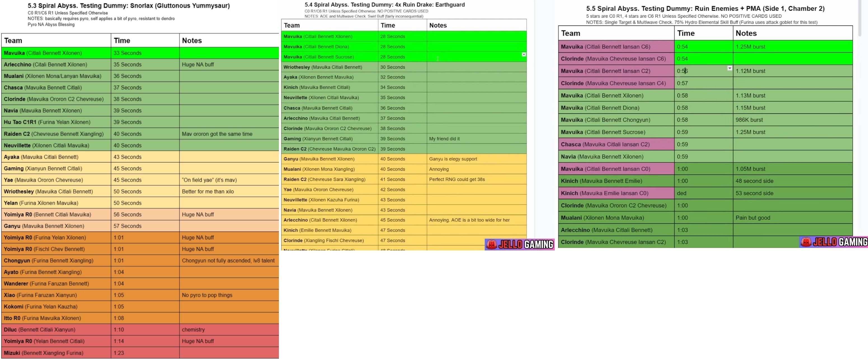Select the note '1.12M burst'
This screenshot has width=868, height=359.
pos(751,71)
